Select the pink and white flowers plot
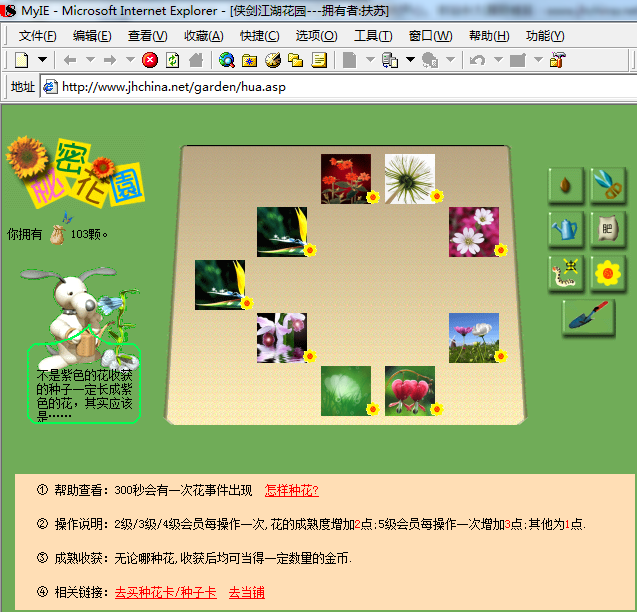 pos(474,232)
